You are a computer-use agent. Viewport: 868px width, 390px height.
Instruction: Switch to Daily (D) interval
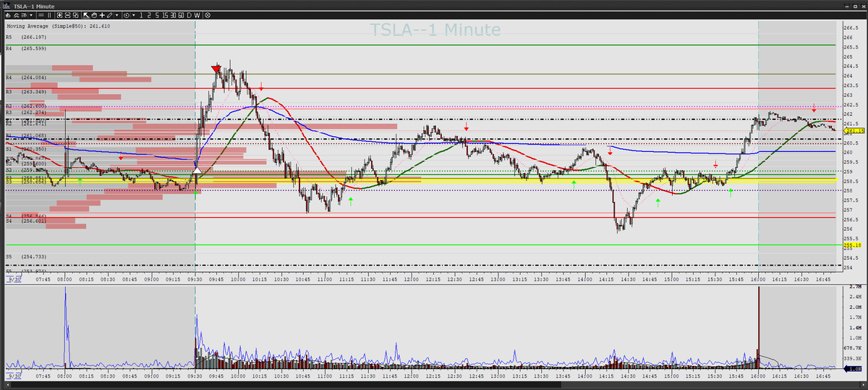point(189,15)
